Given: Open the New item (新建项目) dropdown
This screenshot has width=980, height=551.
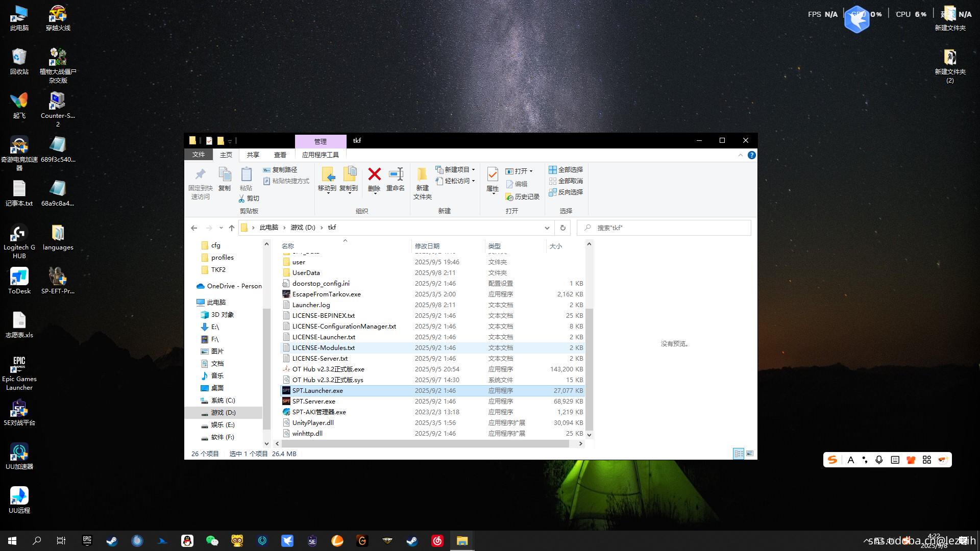Looking at the screenshot, I should click(455, 170).
